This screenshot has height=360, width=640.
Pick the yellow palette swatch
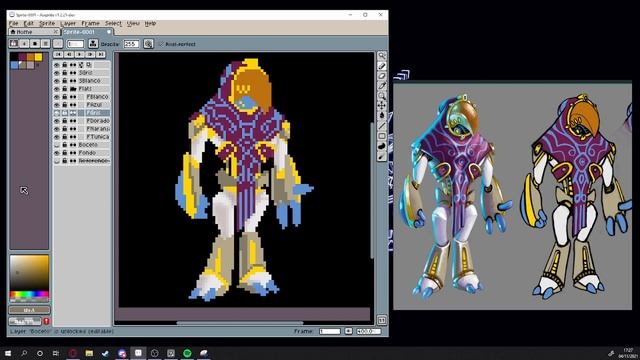click(x=38, y=57)
